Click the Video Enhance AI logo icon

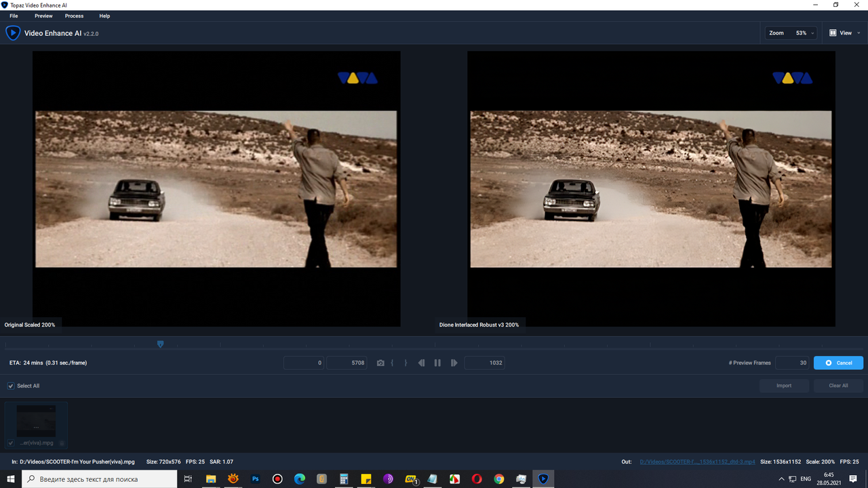13,33
